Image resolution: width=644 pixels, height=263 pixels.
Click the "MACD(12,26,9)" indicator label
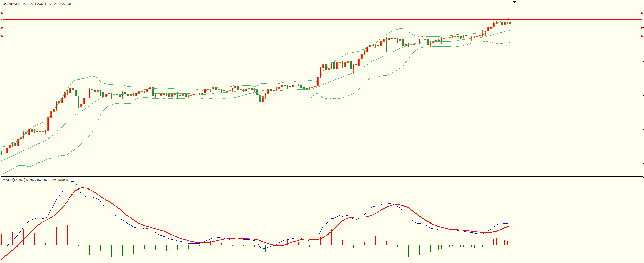click(14, 180)
